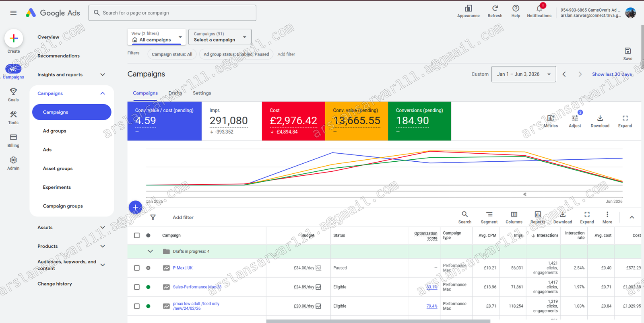Viewport: 644px width, 323px height.
Task: Open Tools in the left rail
Action: pos(13,118)
